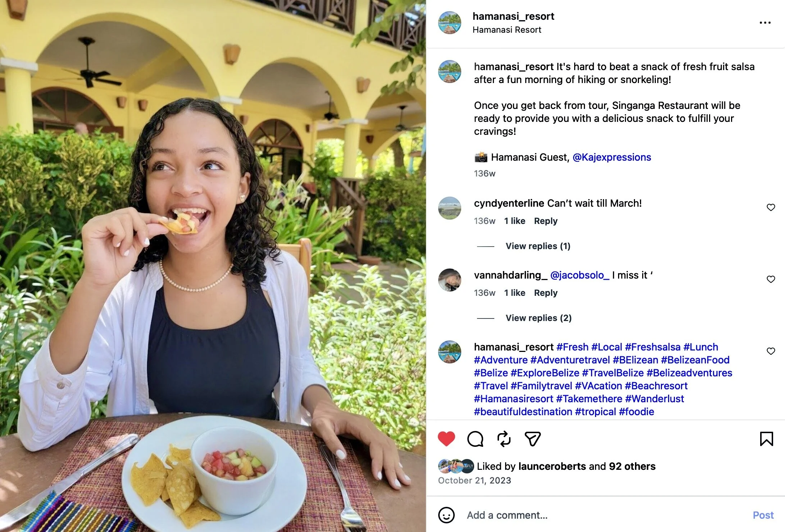Like cyndyenterline's comment heart

pos(771,207)
